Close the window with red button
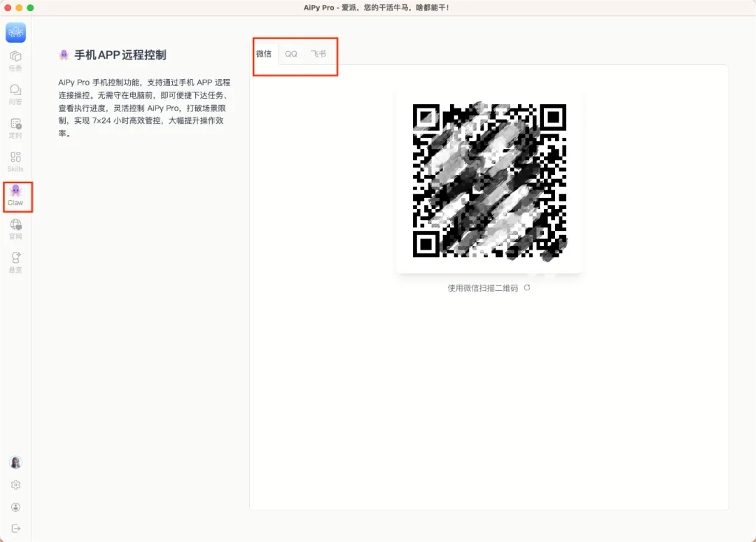 point(8,8)
